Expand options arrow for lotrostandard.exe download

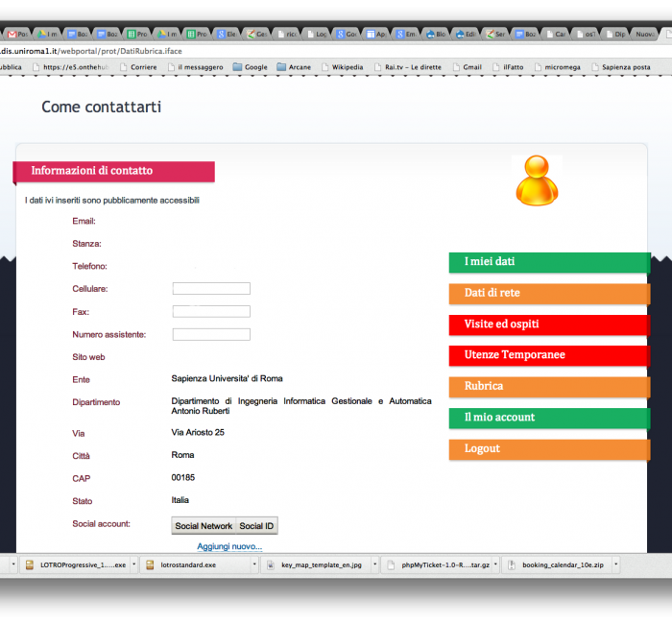click(x=254, y=565)
